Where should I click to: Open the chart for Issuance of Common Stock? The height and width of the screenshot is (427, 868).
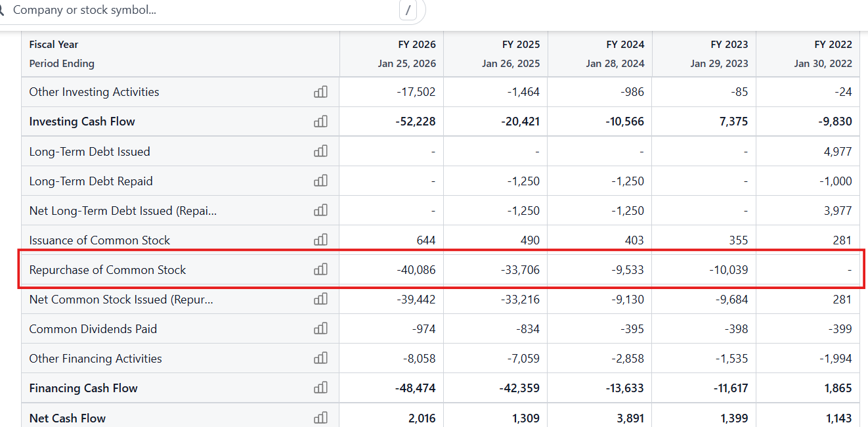(x=320, y=240)
